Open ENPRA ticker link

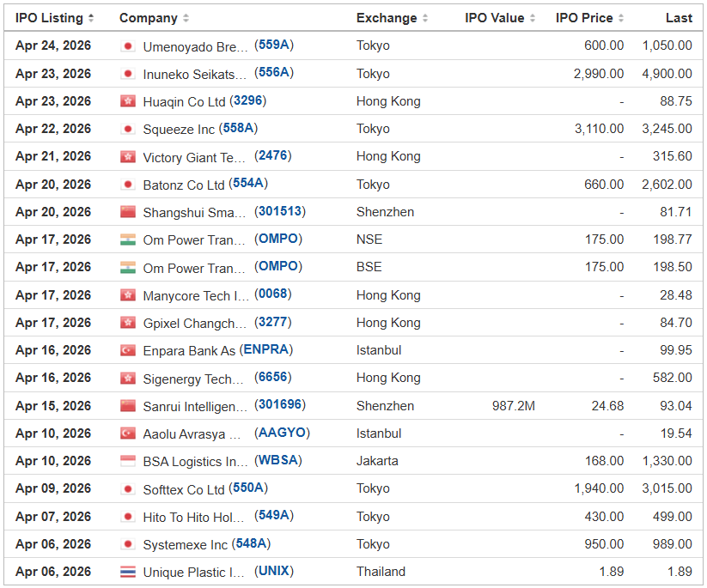click(266, 349)
